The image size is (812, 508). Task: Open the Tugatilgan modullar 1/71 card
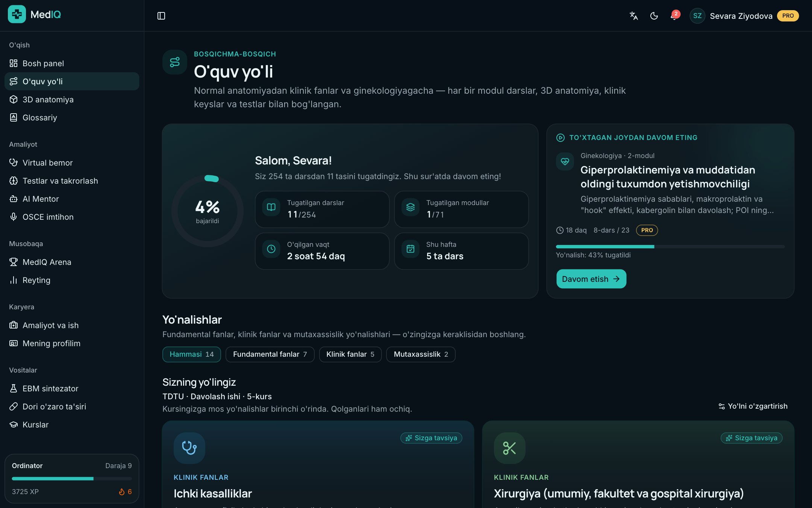461,209
